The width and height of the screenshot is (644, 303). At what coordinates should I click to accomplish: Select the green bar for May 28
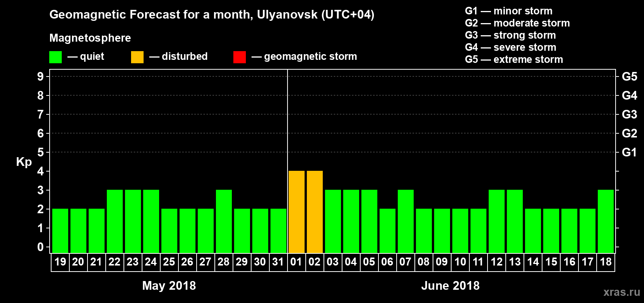[224, 221]
